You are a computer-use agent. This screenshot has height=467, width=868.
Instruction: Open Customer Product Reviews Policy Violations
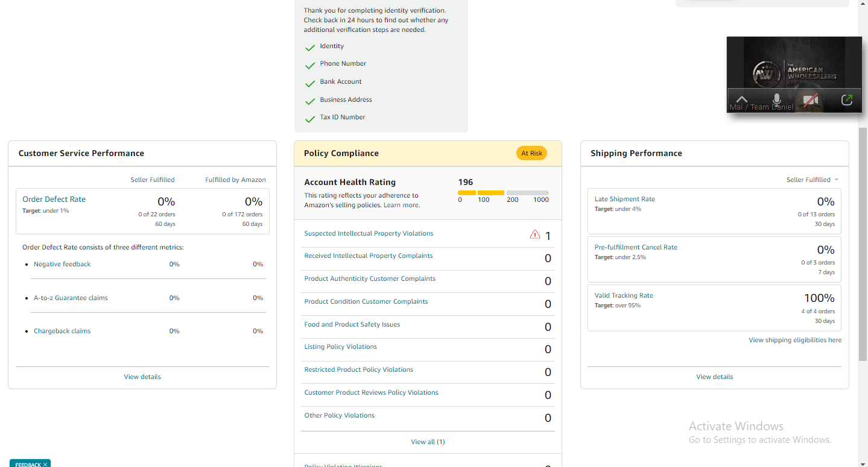point(371,392)
